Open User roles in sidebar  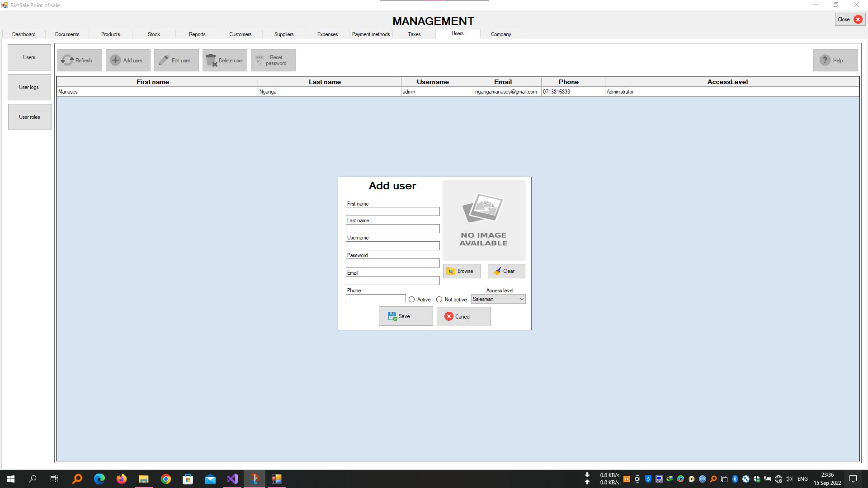[29, 117]
